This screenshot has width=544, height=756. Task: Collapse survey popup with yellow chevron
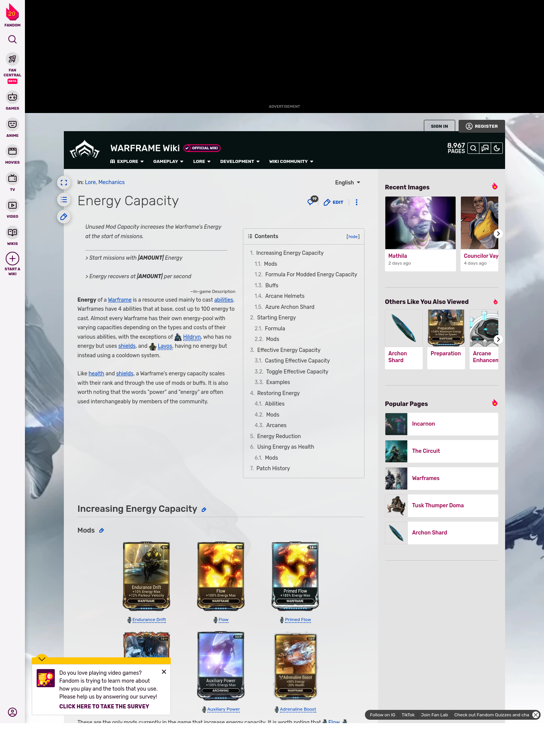coord(42,658)
